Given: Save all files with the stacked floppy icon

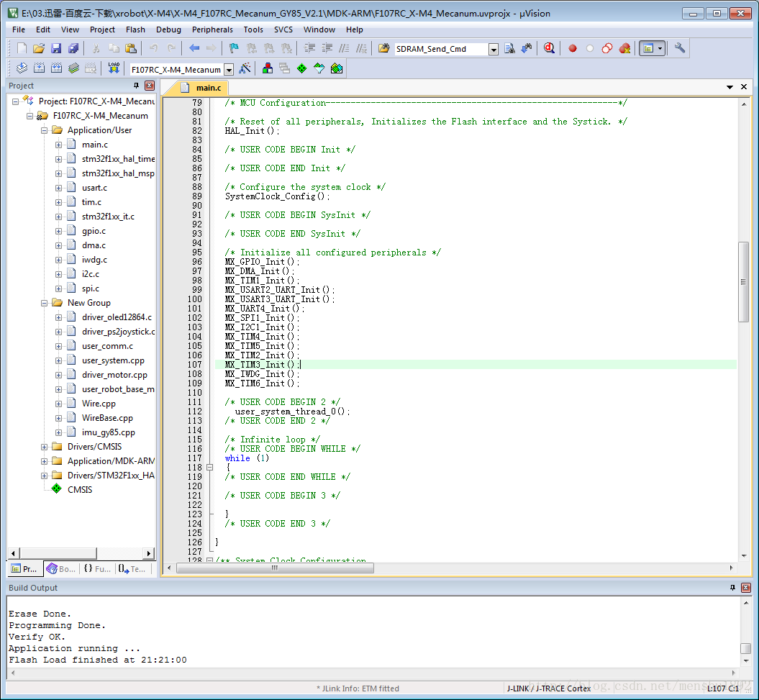Looking at the screenshot, I should point(73,48).
